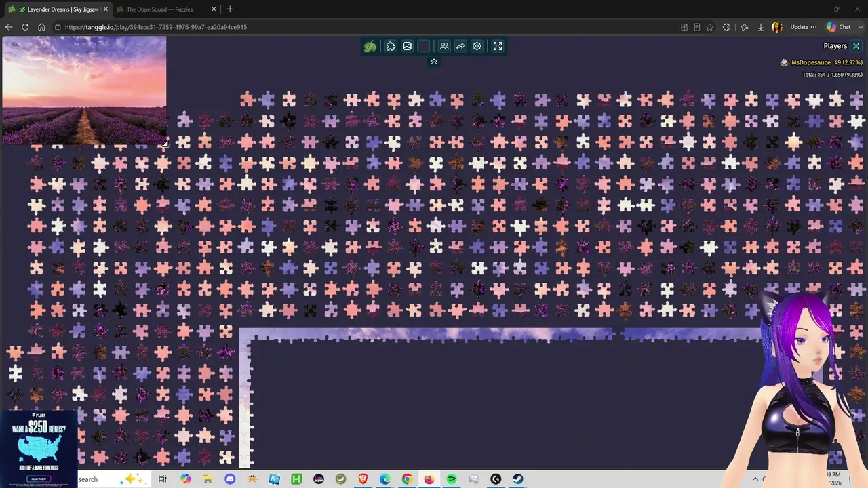Collapse the toolbar with double chevron

click(x=434, y=62)
